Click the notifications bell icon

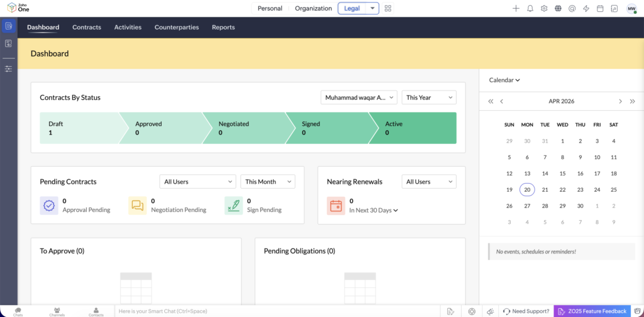pos(530,9)
